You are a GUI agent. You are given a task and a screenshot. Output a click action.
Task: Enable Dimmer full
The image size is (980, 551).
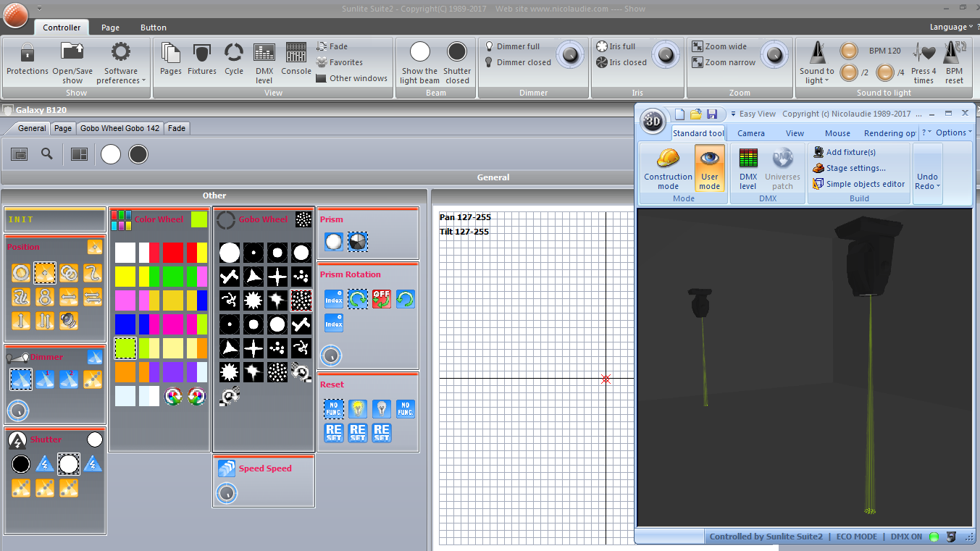point(512,46)
